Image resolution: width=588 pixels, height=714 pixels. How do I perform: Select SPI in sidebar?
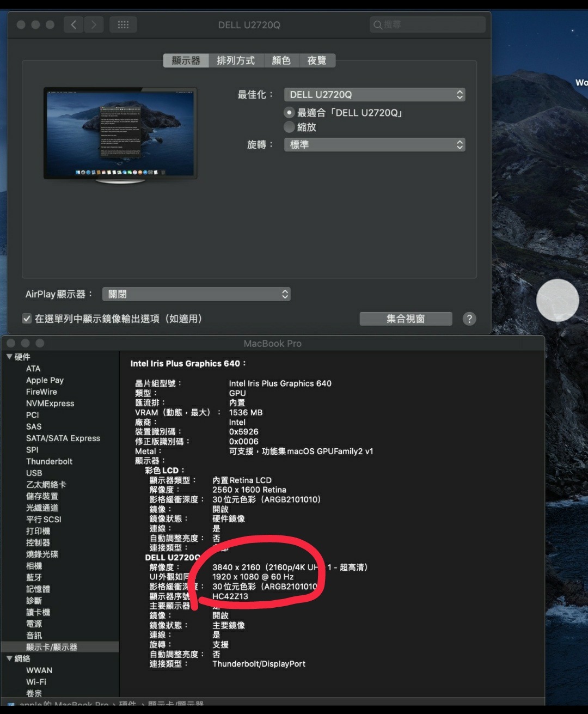pyautogui.click(x=32, y=450)
